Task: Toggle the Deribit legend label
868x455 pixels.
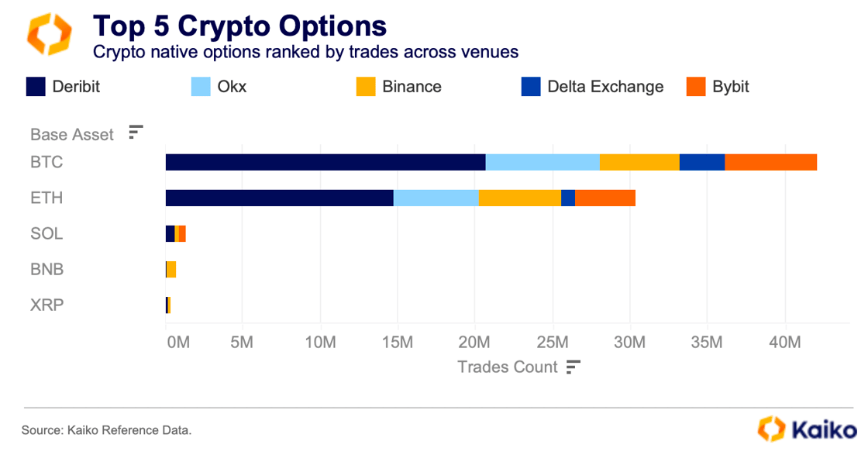Action: tap(76, 86)
